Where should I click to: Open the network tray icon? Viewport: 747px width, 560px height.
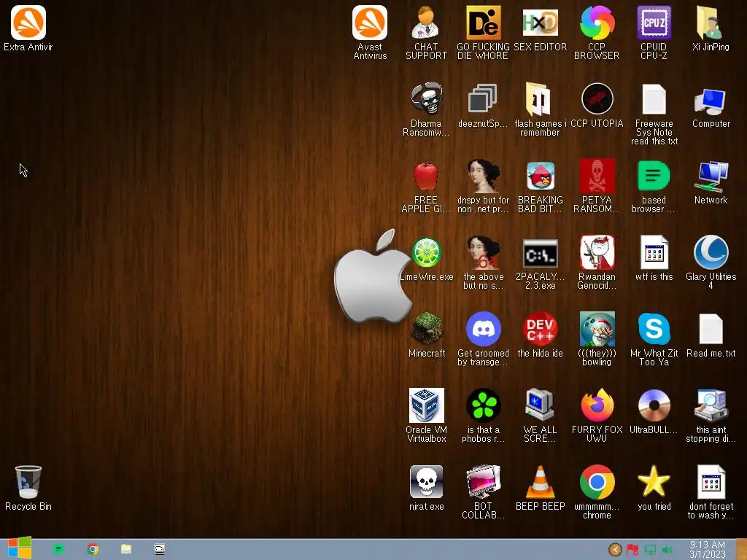[x=650, y=550]
